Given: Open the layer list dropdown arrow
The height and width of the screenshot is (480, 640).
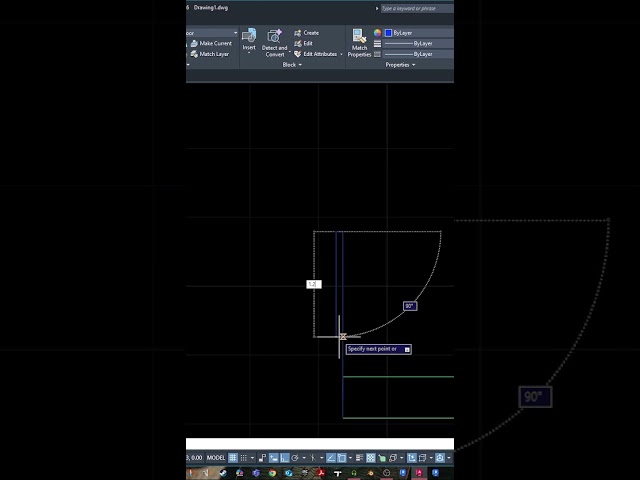Looking at the screenshot, I should 236,33.
